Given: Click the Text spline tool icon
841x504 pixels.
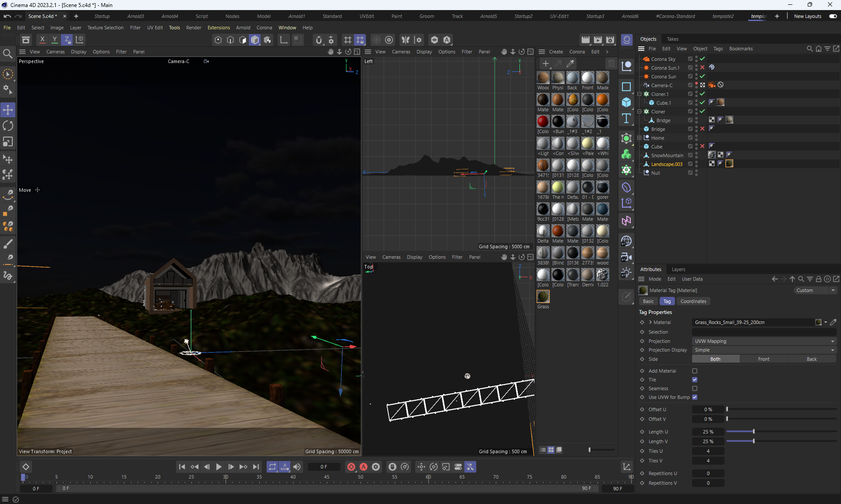Looking at the screenshot, I should tap(626, 119).
